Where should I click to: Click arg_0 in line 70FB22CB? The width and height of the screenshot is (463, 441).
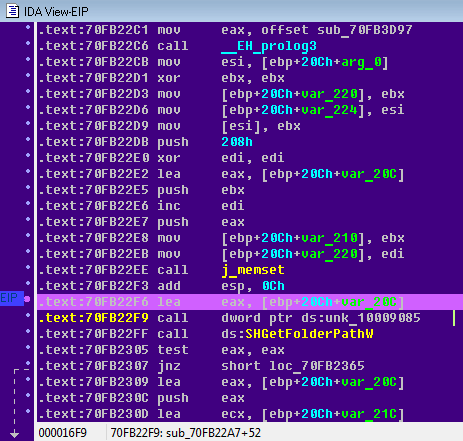click(x=361, y=62)
